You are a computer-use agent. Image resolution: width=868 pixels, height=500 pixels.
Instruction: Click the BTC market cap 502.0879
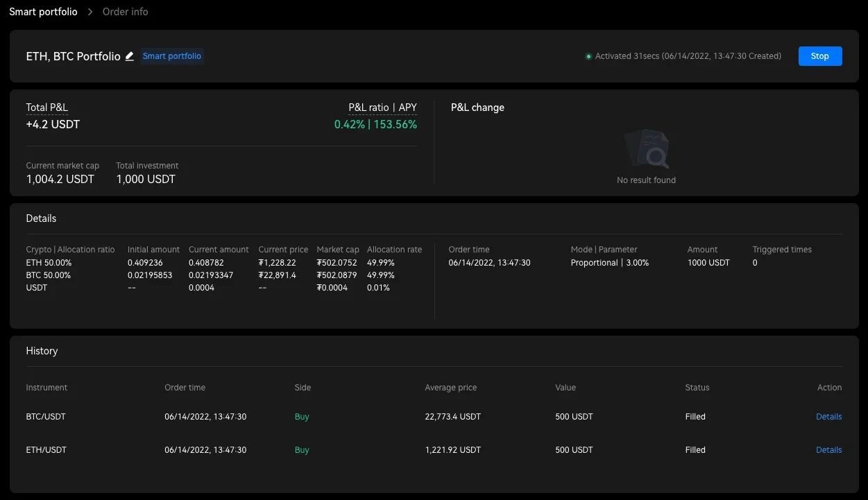(337, 275)
